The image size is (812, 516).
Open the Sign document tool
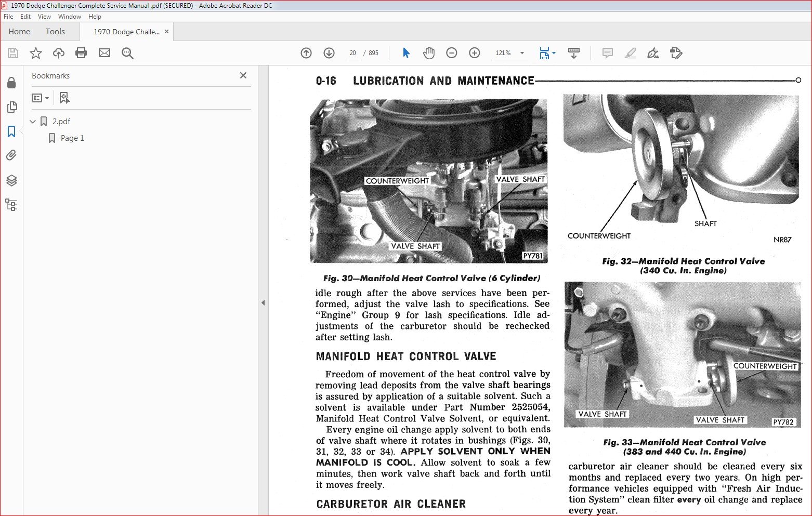[x=653, y=53]
